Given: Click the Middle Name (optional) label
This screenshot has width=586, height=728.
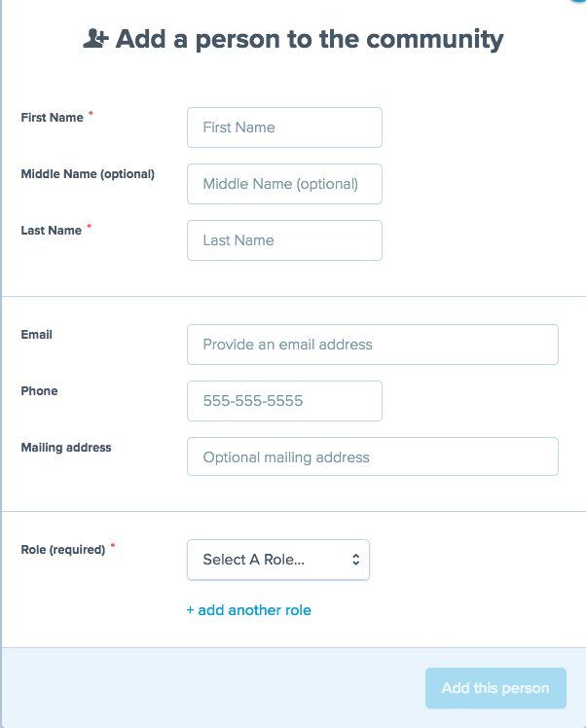Looking at the screenshot, I should [88, 174].
